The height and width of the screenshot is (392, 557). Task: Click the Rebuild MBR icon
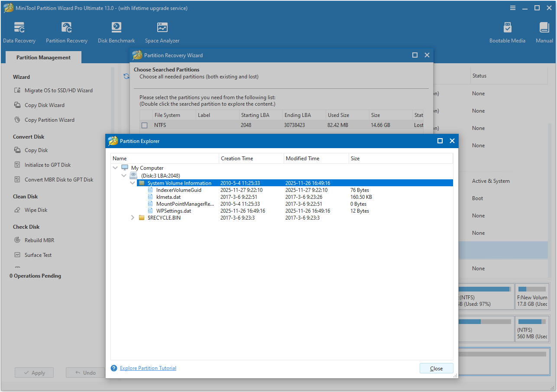pos(17,240)
